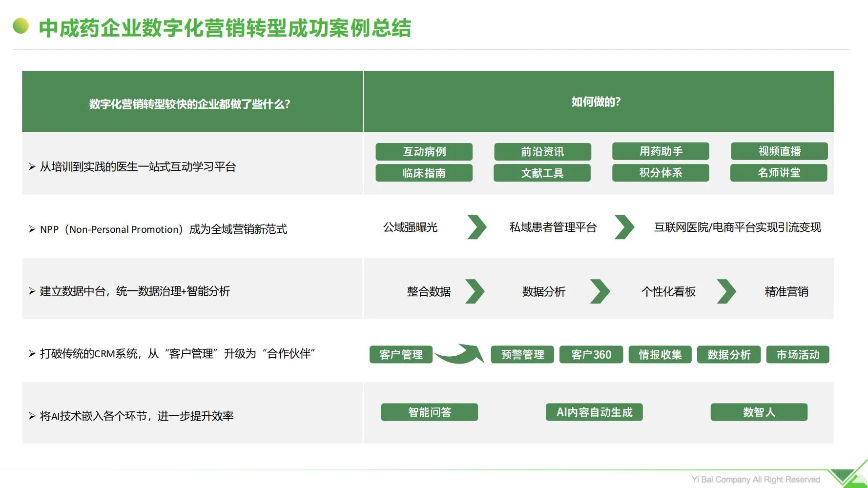Viewport: 868px width, 488px height.
Task: Click the text 个性化看板
Action: [x=668, y=292]
